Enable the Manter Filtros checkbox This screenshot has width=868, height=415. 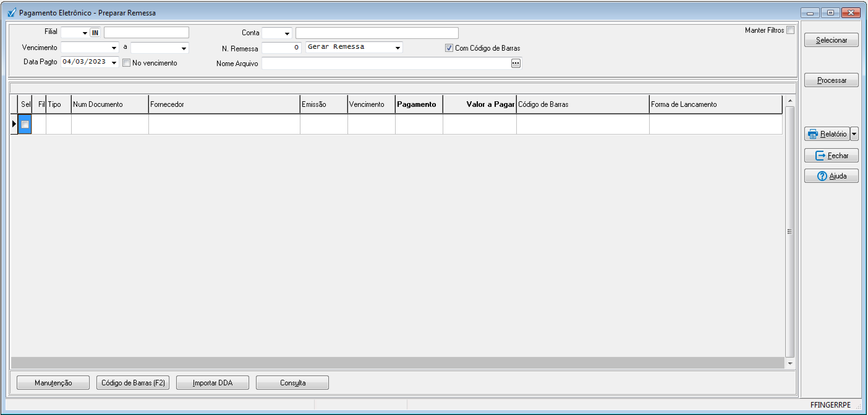click(x=790, y=30)
